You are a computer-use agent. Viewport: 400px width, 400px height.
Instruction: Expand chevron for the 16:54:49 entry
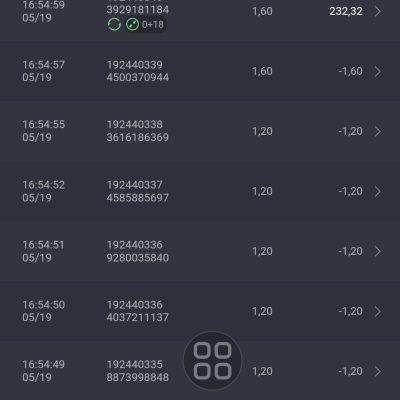(x=378, y=371)
